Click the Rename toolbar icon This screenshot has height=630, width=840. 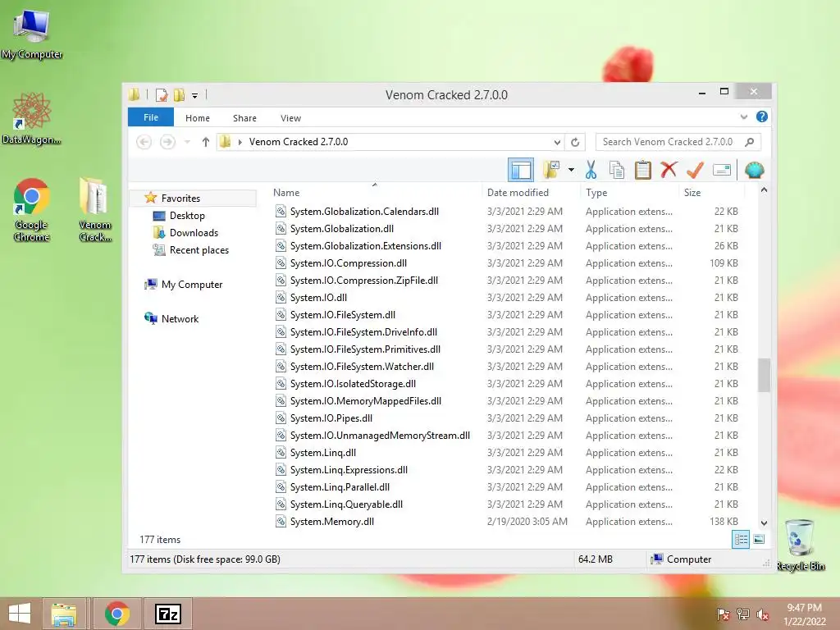click(x=722, y=171)
